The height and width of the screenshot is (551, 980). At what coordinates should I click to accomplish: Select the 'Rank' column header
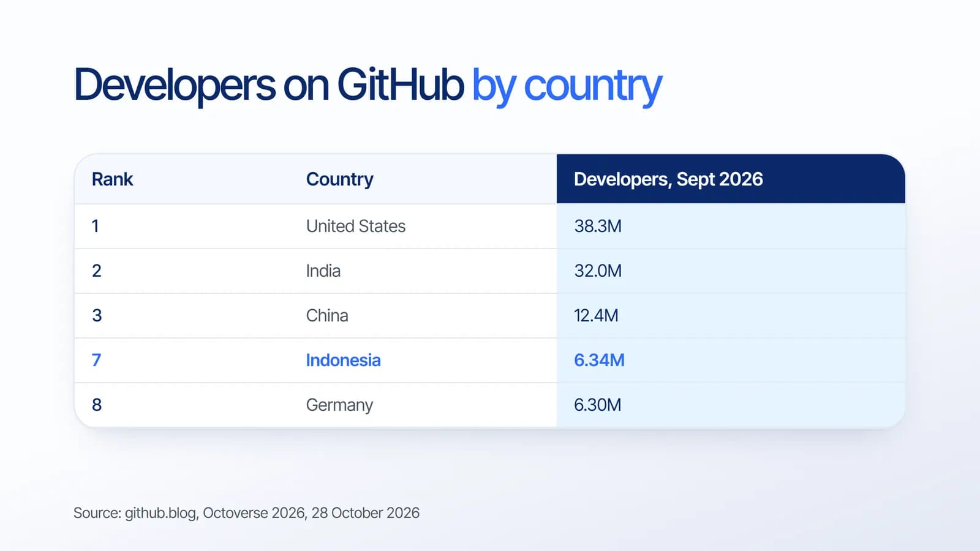[112, 179]
